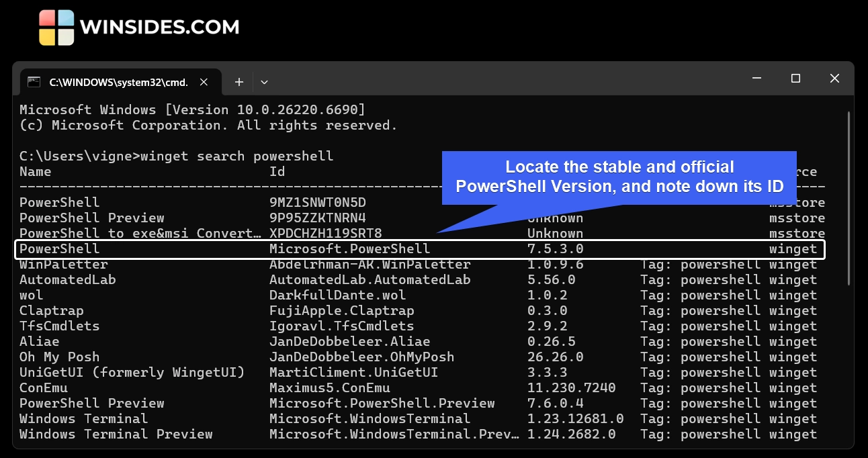Minimize the terminal window

pos(756,79)
